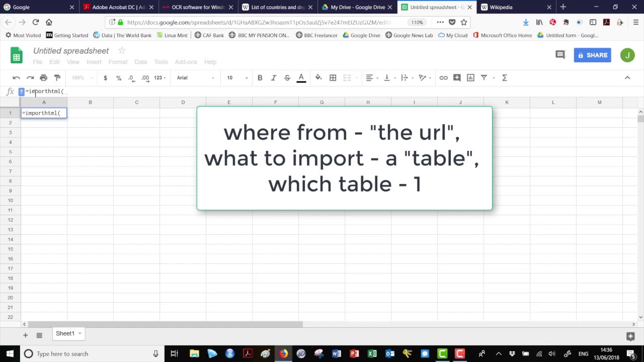Image resolution: width=644 pixels, height=362 pixels.
Task: Select row 5 header
Action: click(10, 152)
